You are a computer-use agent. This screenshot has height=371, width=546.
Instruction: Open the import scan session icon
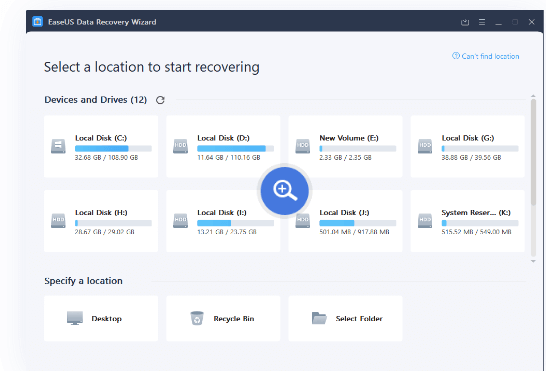pos(465,22)
